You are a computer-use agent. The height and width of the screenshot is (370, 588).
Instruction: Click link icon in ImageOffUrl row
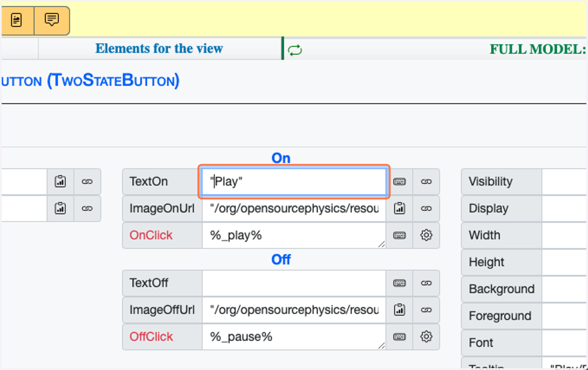(426, 310)
